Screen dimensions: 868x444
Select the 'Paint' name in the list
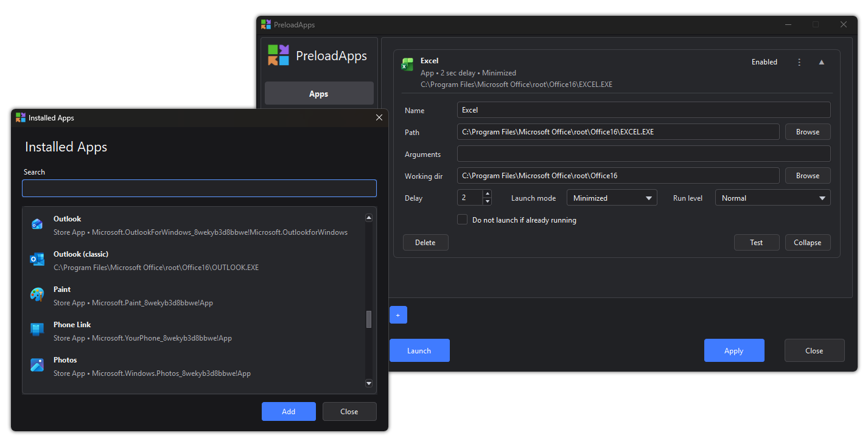62,290
